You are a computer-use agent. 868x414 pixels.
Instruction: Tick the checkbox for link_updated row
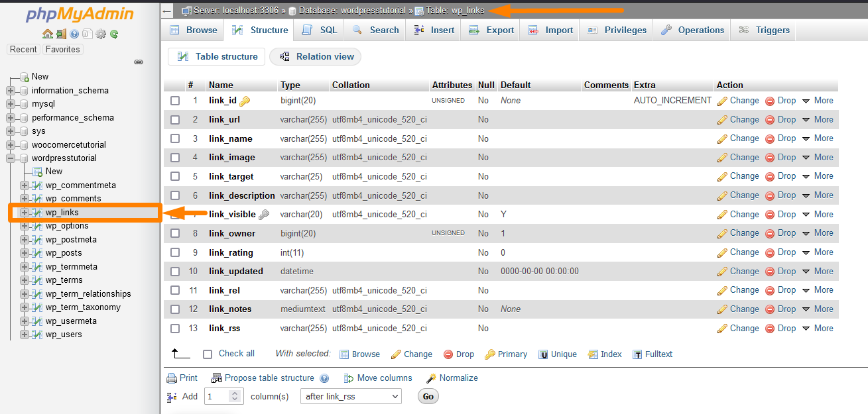(175, 272)
